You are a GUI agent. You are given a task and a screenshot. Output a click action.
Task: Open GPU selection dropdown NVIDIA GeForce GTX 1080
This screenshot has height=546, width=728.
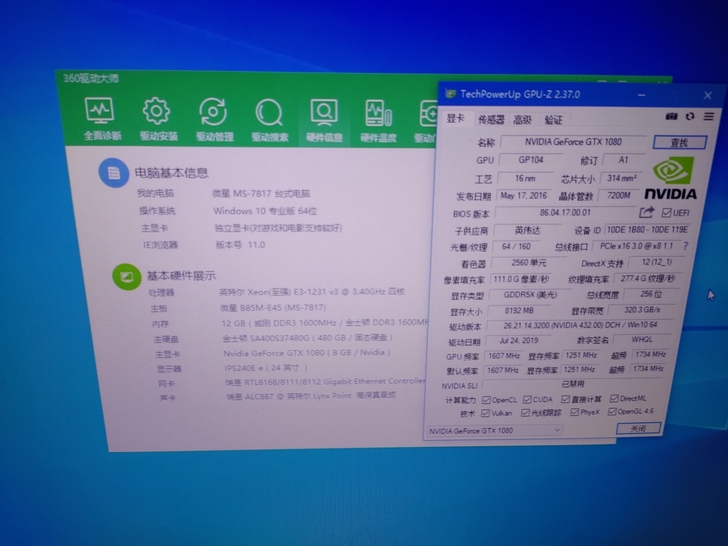pos(494,431)
